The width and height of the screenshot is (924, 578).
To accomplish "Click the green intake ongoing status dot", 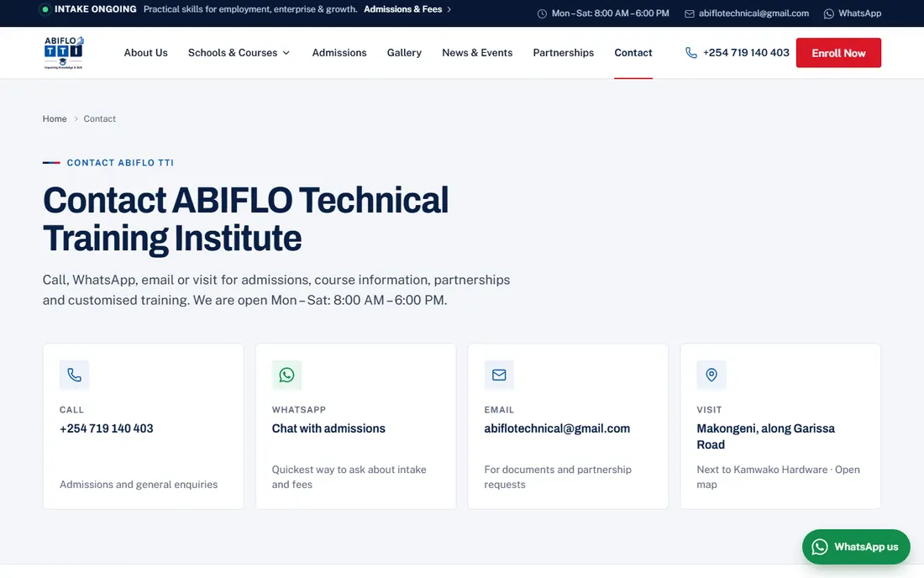I will (45, 9).
